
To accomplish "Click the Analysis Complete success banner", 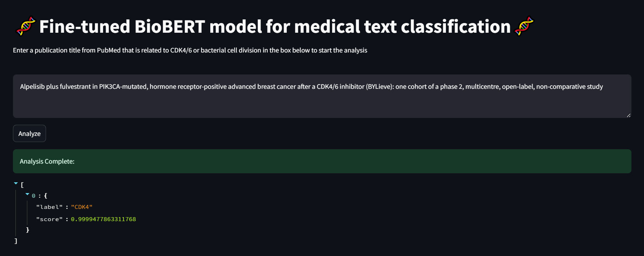I will [x=322, y=161].
